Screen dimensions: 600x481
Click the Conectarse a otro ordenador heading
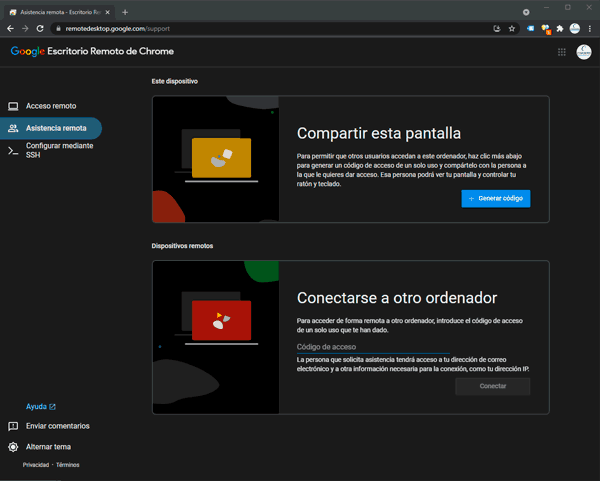tap(397, 298)
